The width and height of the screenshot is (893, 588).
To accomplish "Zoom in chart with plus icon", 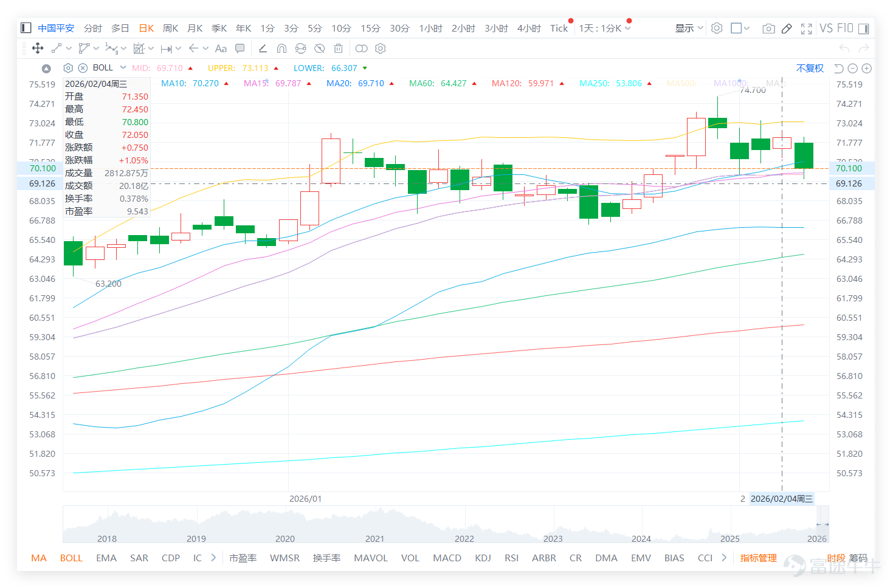I will tap(867, 69).
